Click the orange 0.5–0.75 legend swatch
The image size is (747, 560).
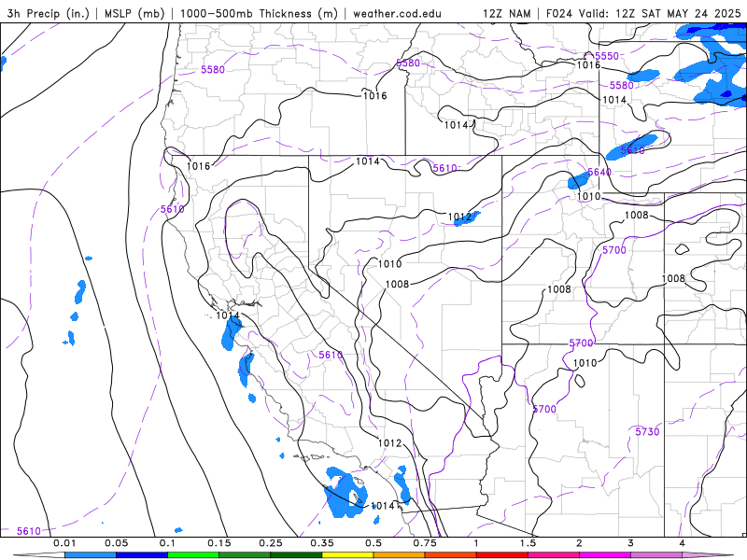point(399,555)
